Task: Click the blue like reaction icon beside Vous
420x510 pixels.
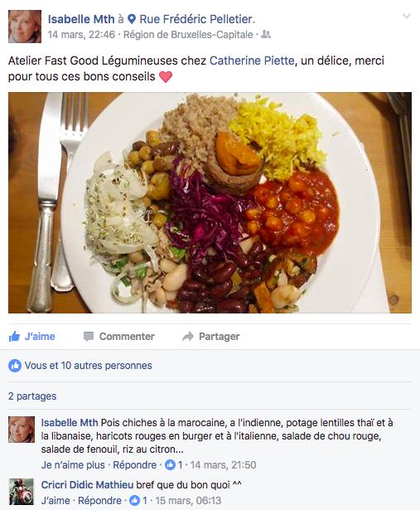Action: point(15,366)
